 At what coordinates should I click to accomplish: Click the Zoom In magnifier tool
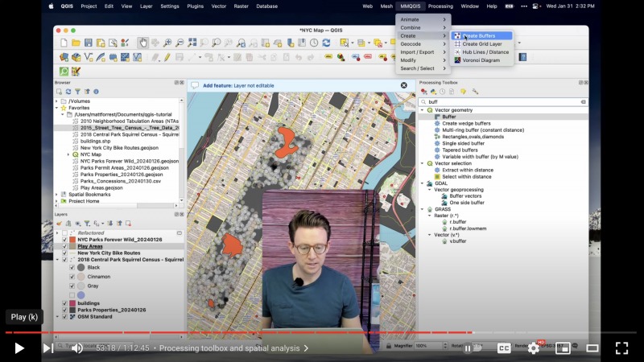point(167,43)
